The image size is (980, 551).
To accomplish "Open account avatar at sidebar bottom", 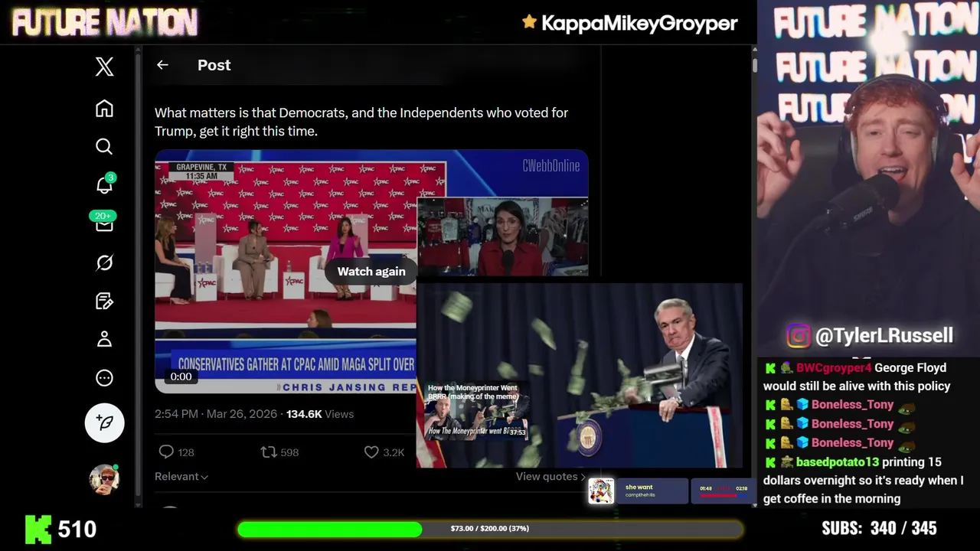I will point(104,479).
